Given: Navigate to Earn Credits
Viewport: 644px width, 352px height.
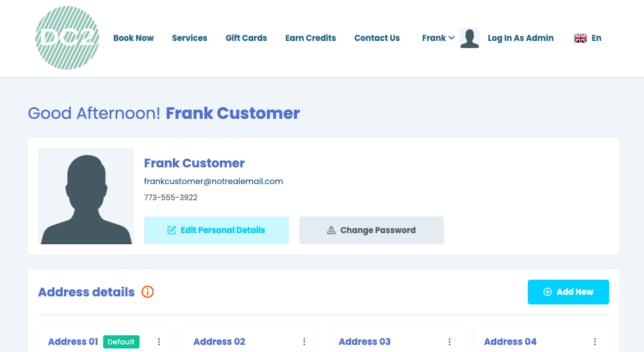Looking at the screenshot, I should (x=310, y=38).
